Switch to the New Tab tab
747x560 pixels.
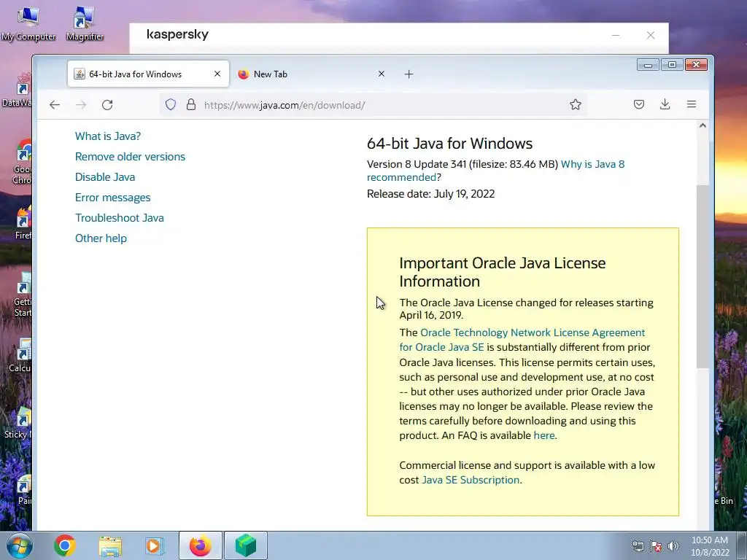click(x=312, y=74)
